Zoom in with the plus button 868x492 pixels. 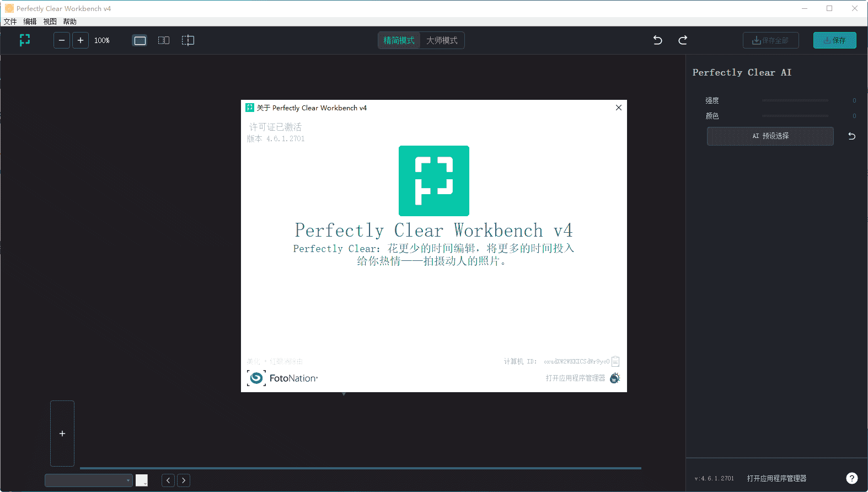coord(81,40)
